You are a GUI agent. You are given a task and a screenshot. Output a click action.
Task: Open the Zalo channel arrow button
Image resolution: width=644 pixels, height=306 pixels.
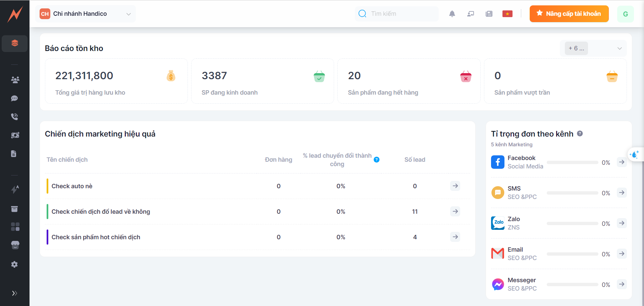[x=622, y=223]
